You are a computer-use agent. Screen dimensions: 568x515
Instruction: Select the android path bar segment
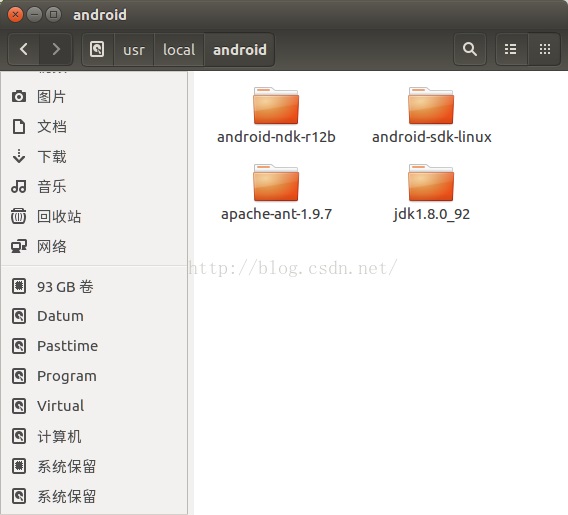[x=239, y=50]
